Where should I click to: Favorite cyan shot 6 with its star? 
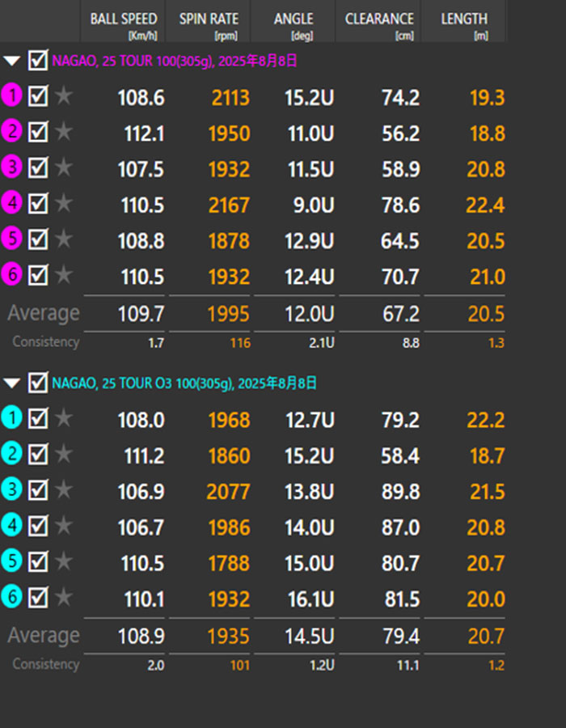(63, 598)
